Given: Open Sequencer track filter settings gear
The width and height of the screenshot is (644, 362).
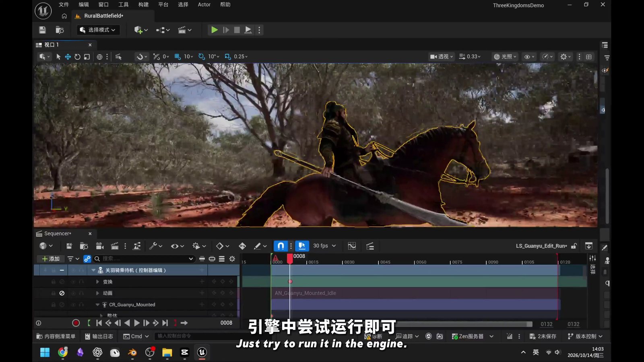Looking at the screenshot, I should click(232, 259).
